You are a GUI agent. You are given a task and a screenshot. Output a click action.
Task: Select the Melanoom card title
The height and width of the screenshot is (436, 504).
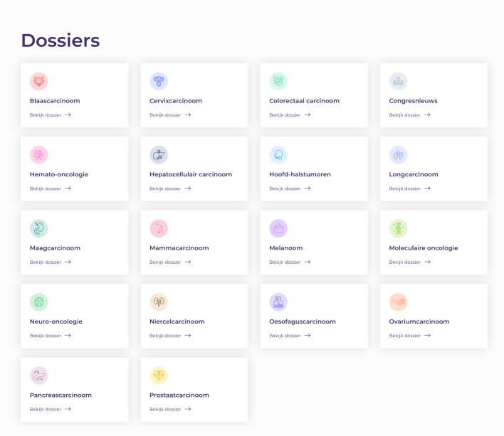click(286, 248)
